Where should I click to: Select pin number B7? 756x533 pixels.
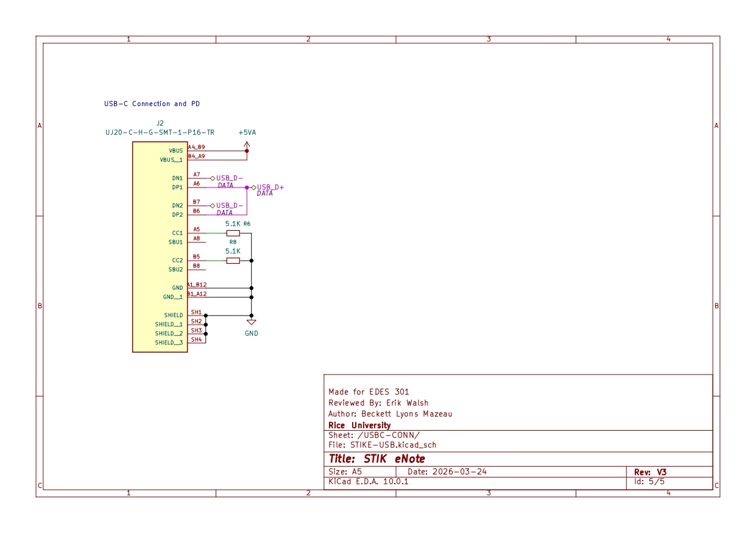click(196, 202)
